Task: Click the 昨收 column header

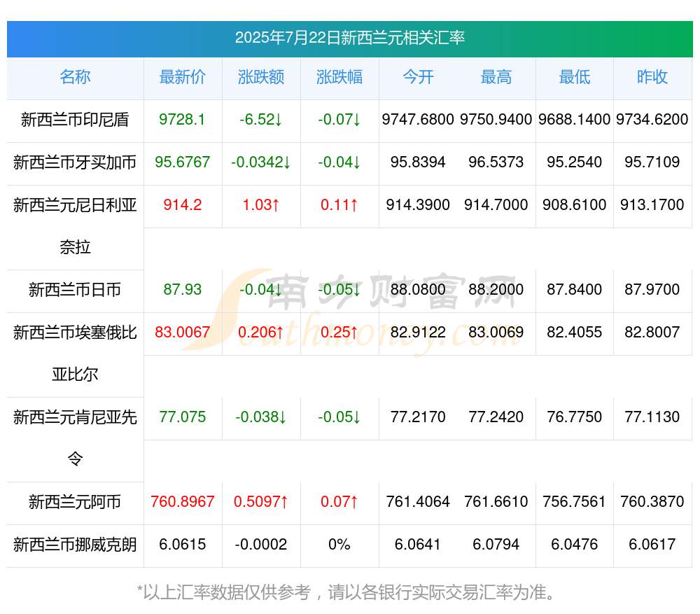Action: (x=652, y=77)
